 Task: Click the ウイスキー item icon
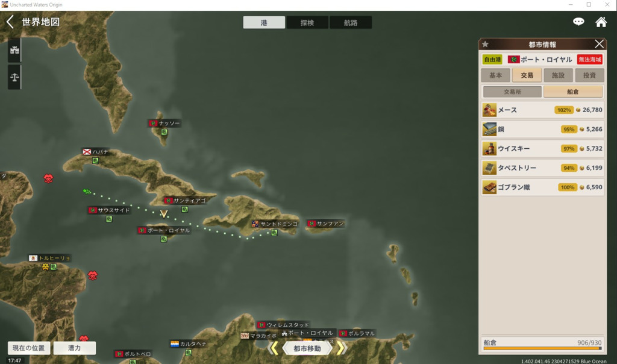(489, 148)
